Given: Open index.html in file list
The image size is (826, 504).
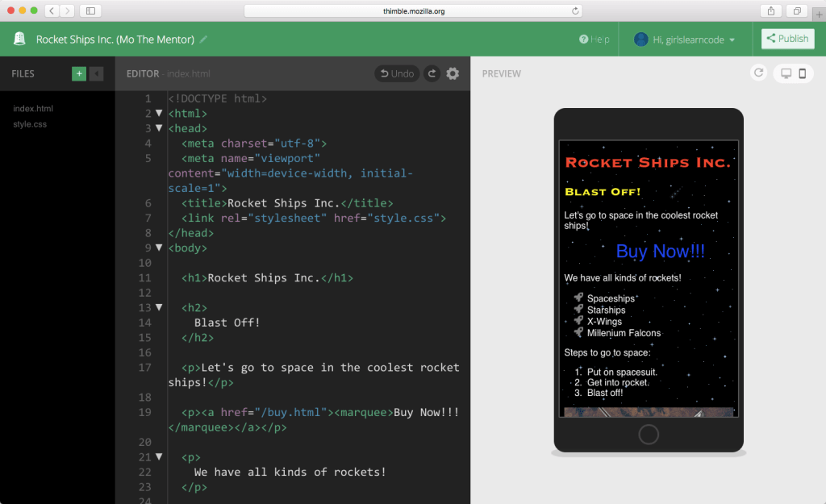Looking at the screenshot, I should [33, 108].
